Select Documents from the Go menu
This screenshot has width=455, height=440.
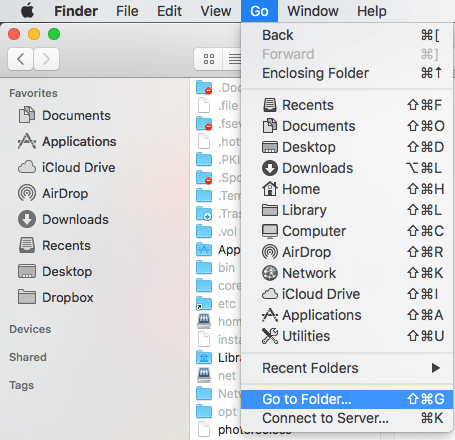[x=347, y=126]
